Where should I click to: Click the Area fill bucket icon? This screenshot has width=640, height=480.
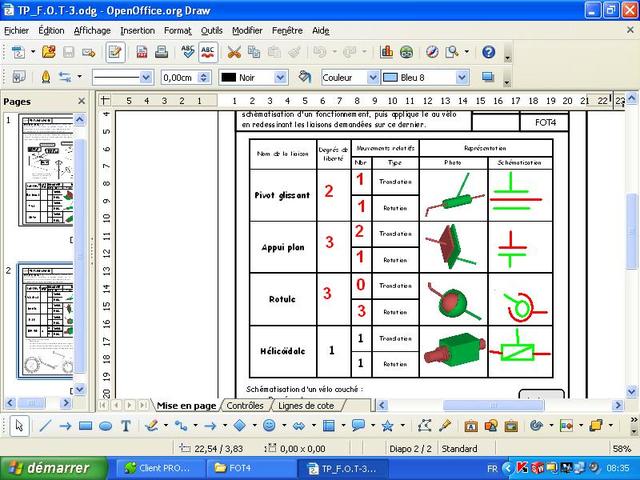click(x=304, y=77)
